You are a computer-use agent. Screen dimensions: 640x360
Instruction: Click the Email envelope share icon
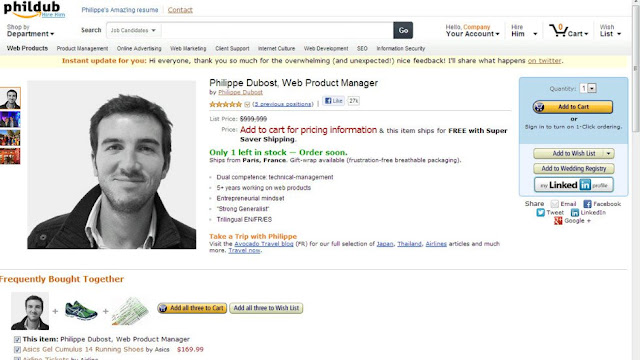554,204
